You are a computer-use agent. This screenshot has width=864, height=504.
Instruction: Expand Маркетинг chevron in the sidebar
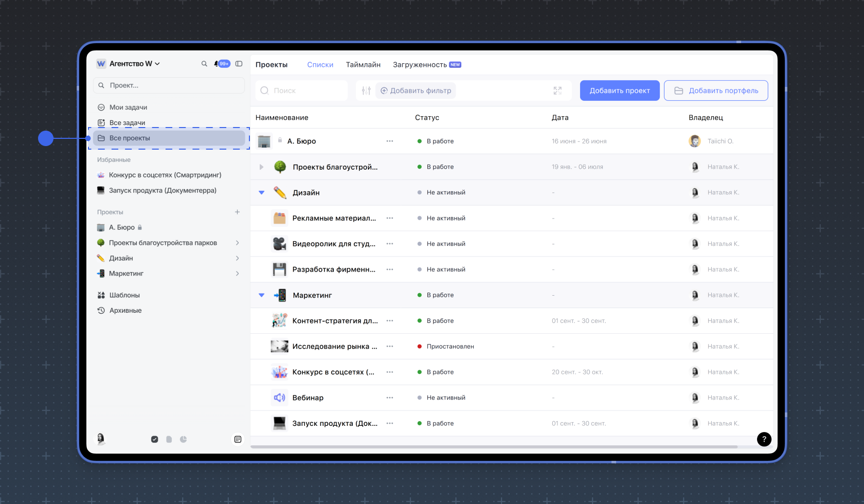(x=237, y=274)
